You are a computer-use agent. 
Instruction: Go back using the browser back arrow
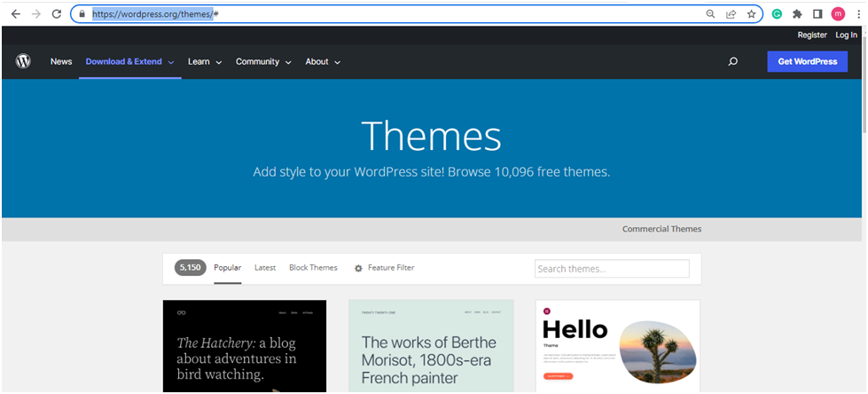click(x=15, y=14)
